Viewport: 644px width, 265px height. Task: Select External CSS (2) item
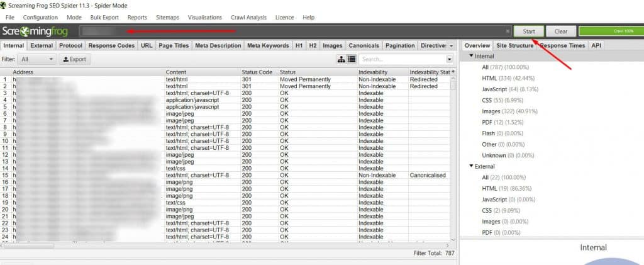(501, 211)
